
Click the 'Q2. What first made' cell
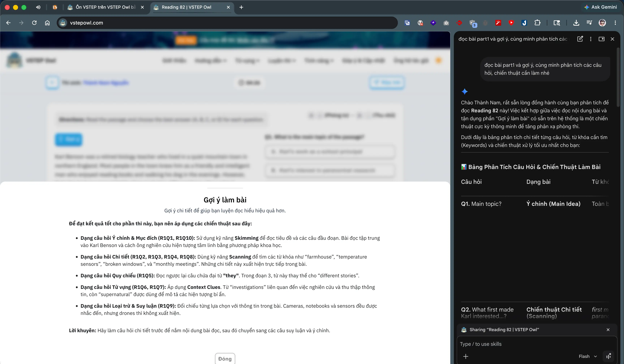(487, 313)
